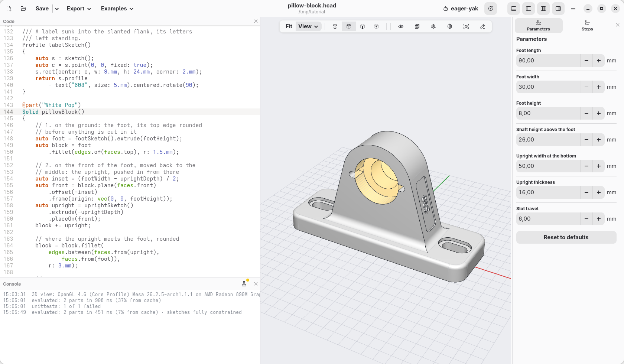
Task: Select the cube icon with the center dot
Action: (x=376, y=26)
